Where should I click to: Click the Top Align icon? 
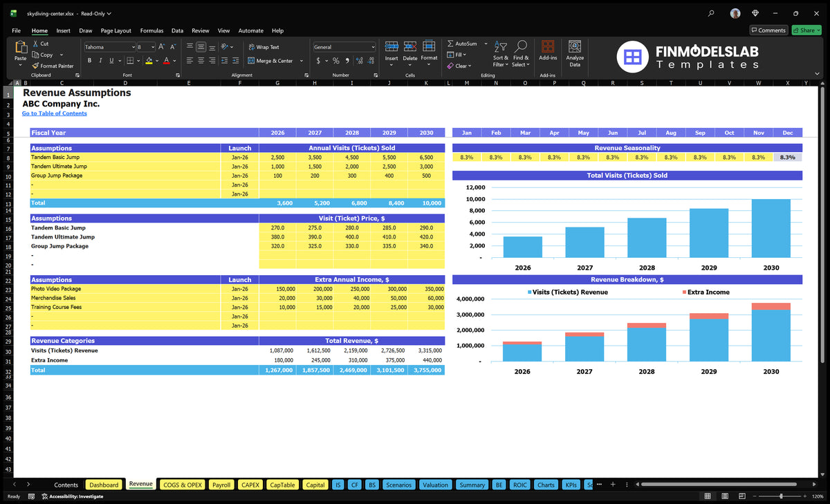190,47
